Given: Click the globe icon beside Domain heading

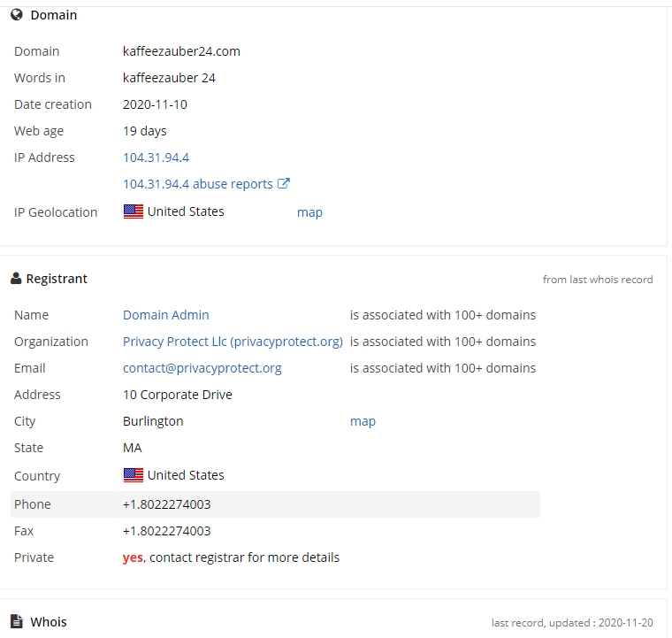Looking at the screenshot, I should (16, 15).
